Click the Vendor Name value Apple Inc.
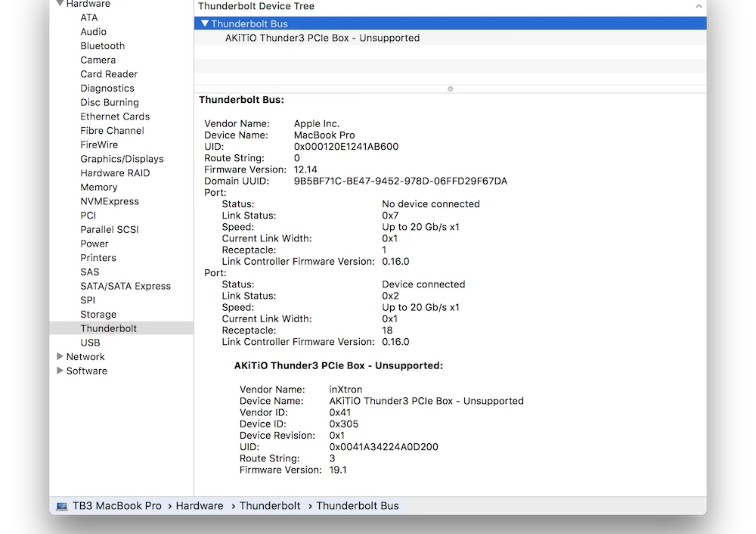 [x=317, y=124]
